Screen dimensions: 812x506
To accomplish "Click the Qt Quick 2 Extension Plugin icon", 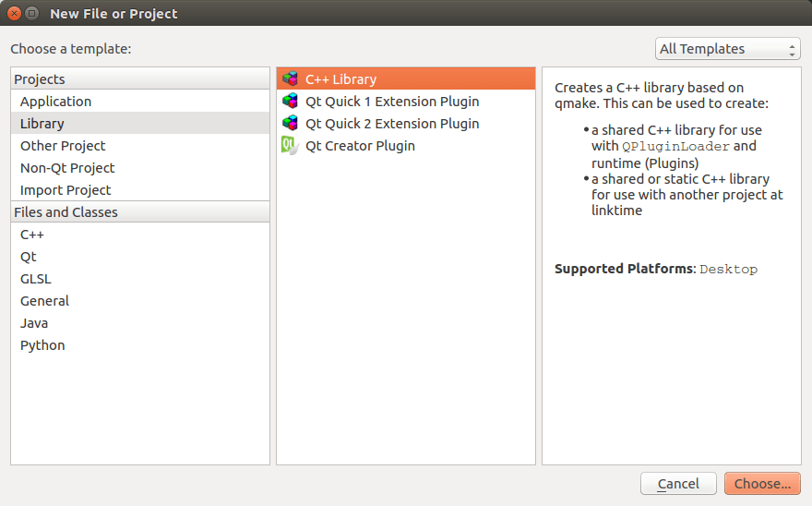I will (x=290, y=124).
